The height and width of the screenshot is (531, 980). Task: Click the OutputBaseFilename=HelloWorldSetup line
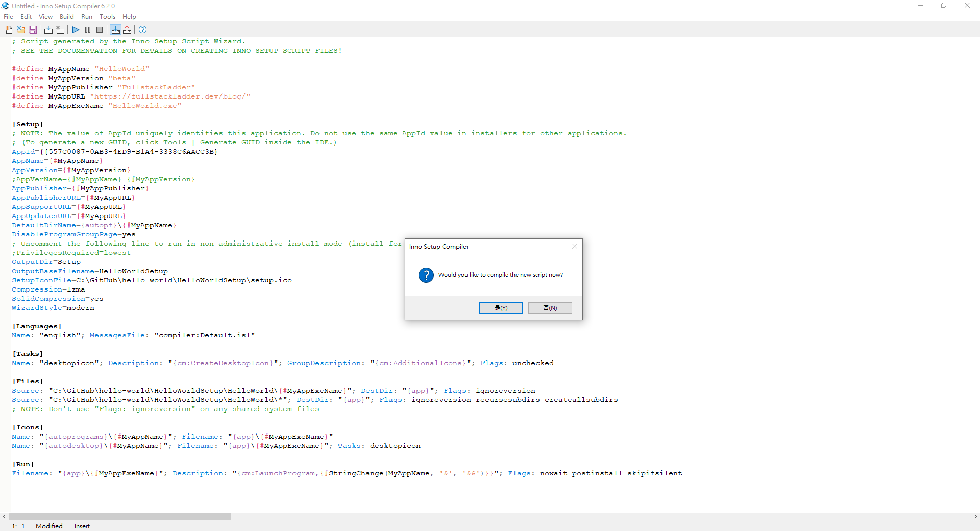pos(90,271)
